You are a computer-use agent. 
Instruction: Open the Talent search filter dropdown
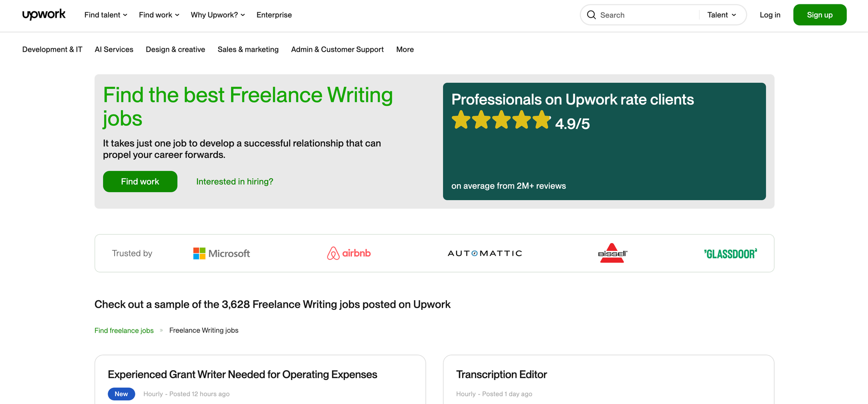[721, 15]
